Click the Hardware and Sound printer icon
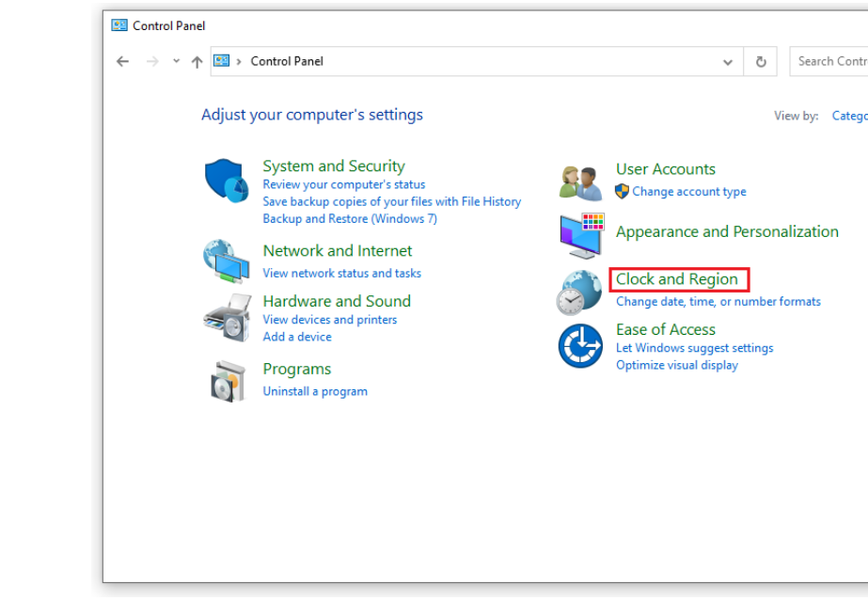The image size is (868, 601). 227,317
